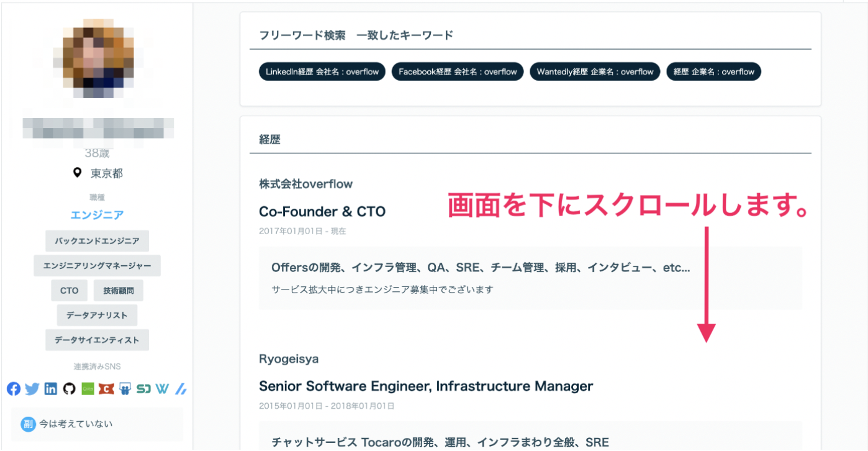
Task: Click the blurred profile name
Action: pos(98,128)
